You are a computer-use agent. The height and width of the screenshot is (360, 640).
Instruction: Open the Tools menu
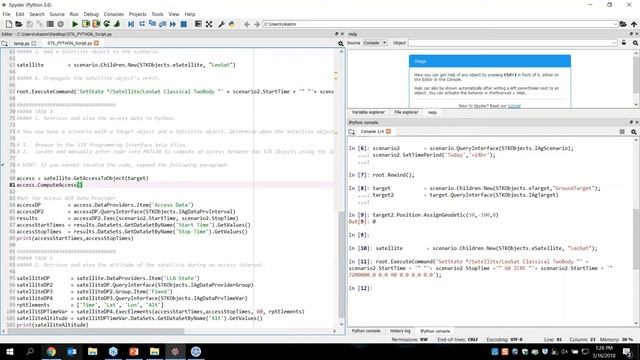(157, 14)
